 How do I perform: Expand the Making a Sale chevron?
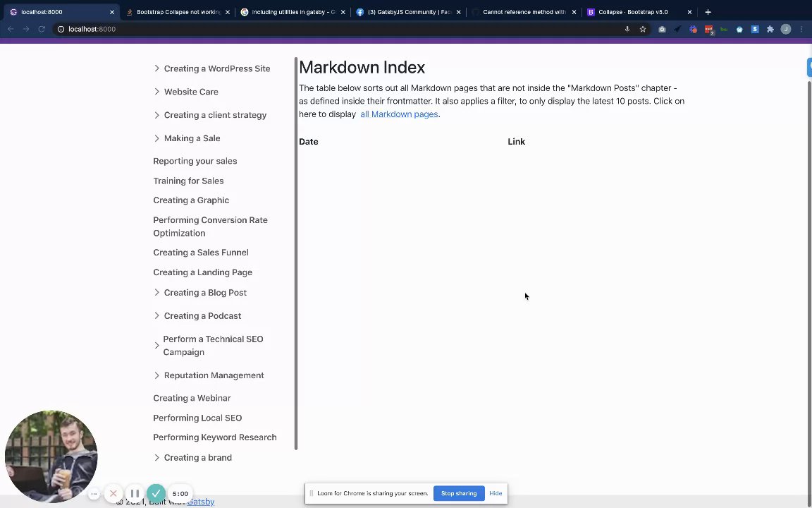coord(156,138)
